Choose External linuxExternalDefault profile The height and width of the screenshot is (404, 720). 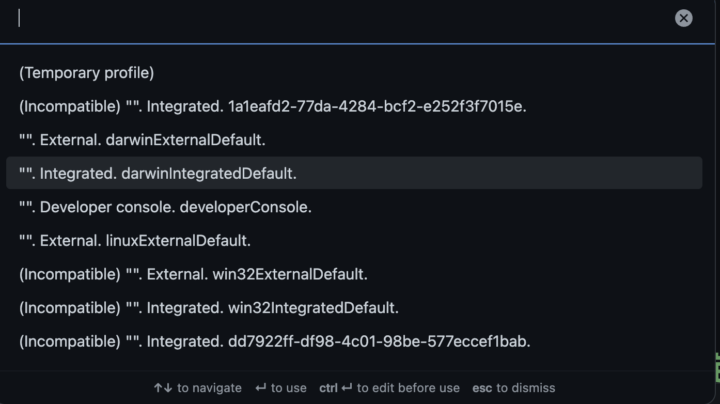(354, 240)
